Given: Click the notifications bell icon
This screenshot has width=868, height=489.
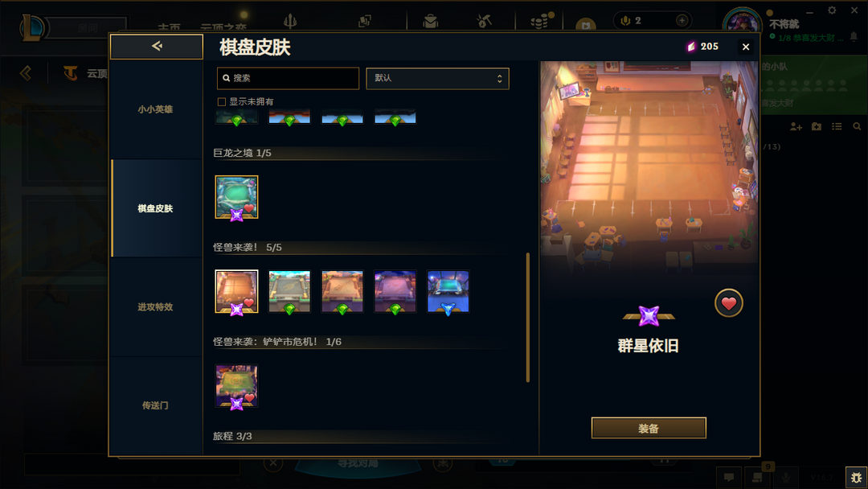Looking at the screenshot, I should (x=854, y=36).
